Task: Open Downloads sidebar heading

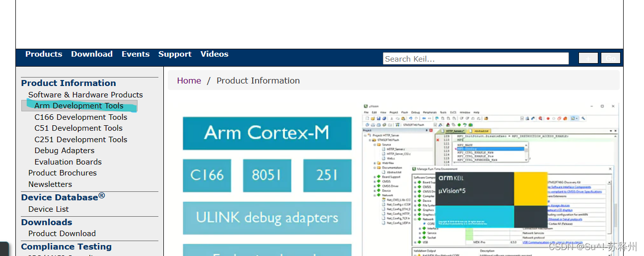Action: pos(47,222)
